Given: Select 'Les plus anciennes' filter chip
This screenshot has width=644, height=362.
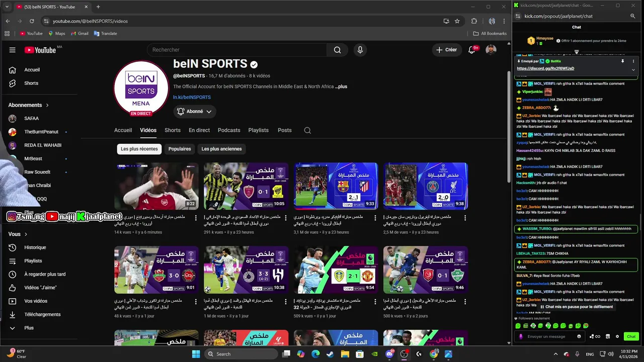Looking at the screenshot, I should point(221,149).
